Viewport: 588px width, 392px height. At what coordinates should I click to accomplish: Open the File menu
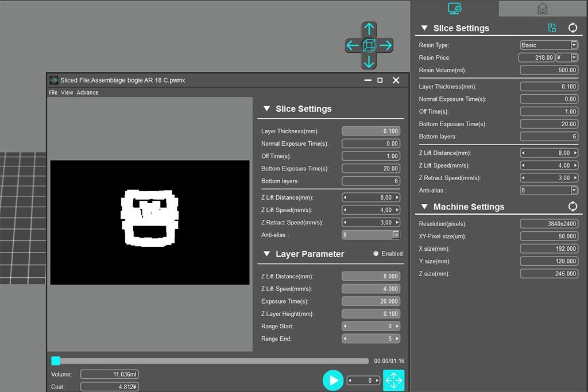(x=53, y=92)
